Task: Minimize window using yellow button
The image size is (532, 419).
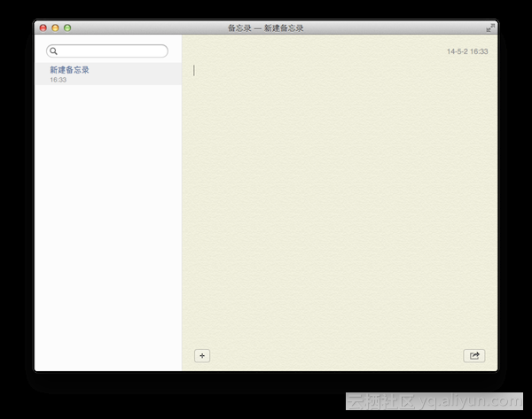Action: pos(55,27)
